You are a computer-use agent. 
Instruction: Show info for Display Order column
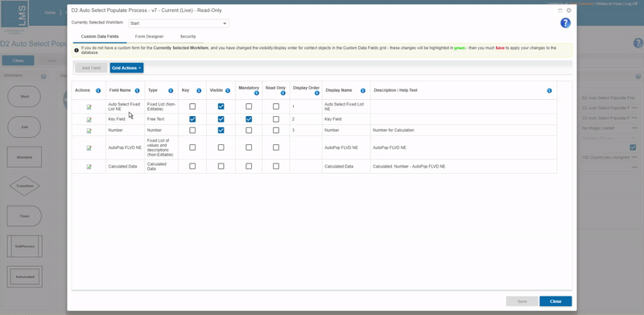coord(316,93)
